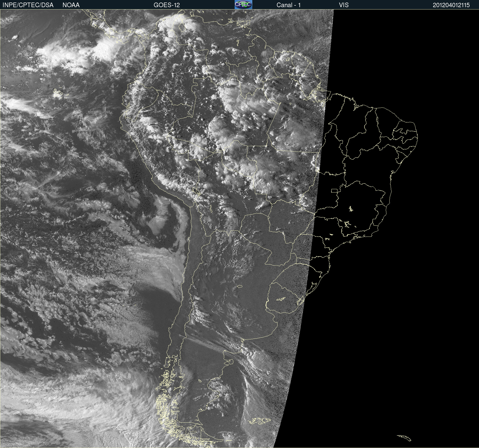Click the 201204012115 timestamp
The width and height of the screenshot is (479, 448).
451,5
